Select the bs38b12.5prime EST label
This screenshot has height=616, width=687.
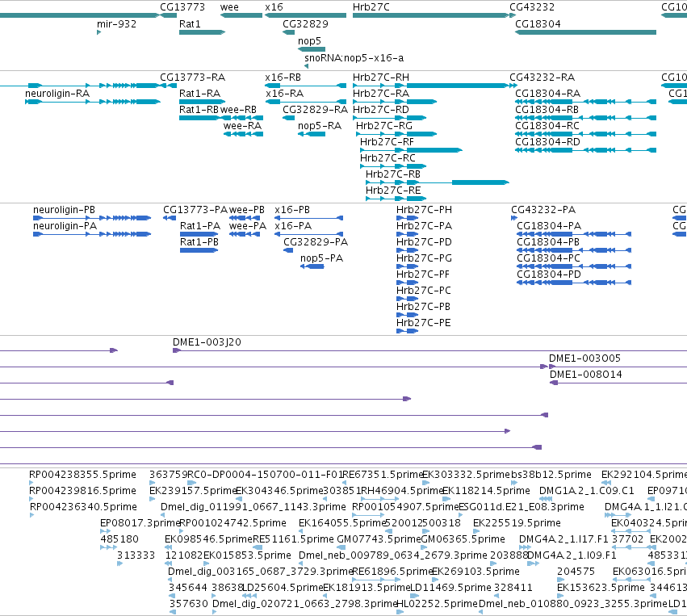coord(551,476)
